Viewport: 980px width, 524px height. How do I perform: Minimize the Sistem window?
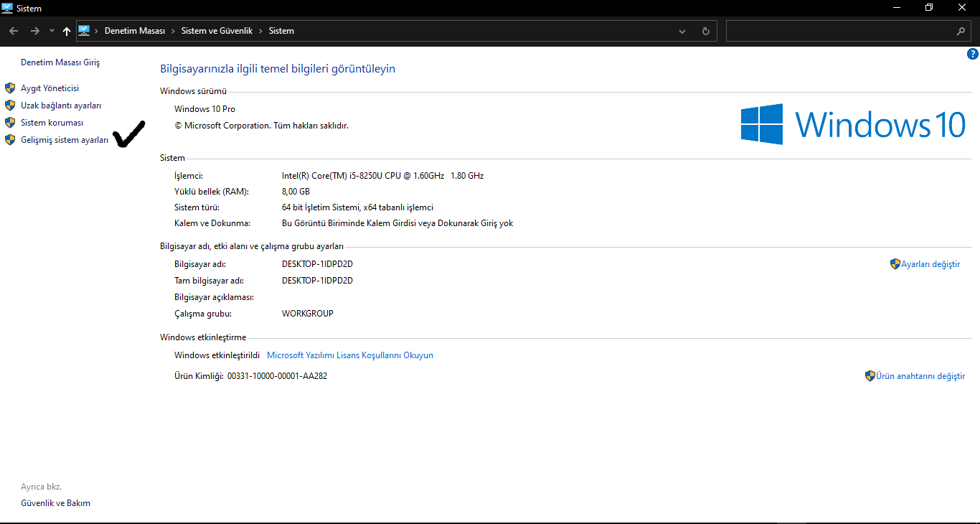coord(897,8)
